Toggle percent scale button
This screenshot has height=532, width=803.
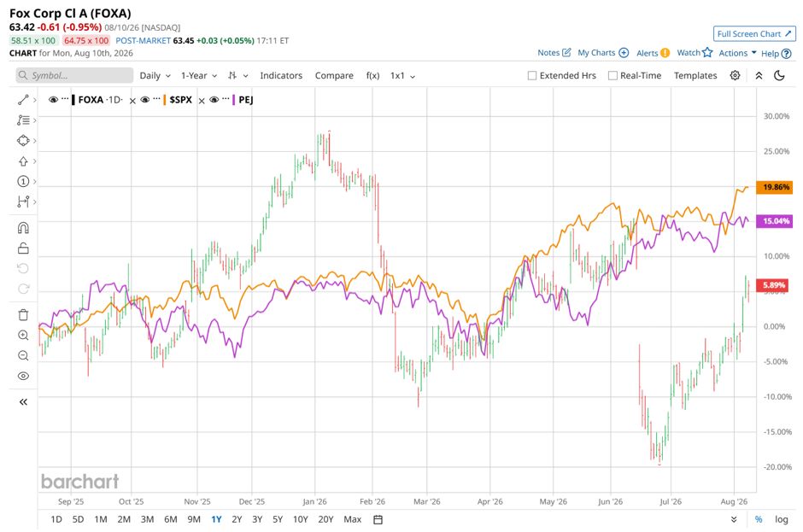pos(759,519)
